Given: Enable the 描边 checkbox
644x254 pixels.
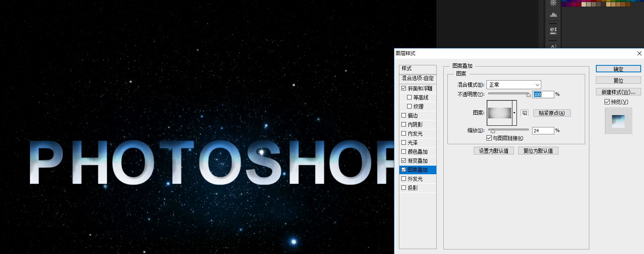Looking at the screenshot, I should (x=403, y=115).
